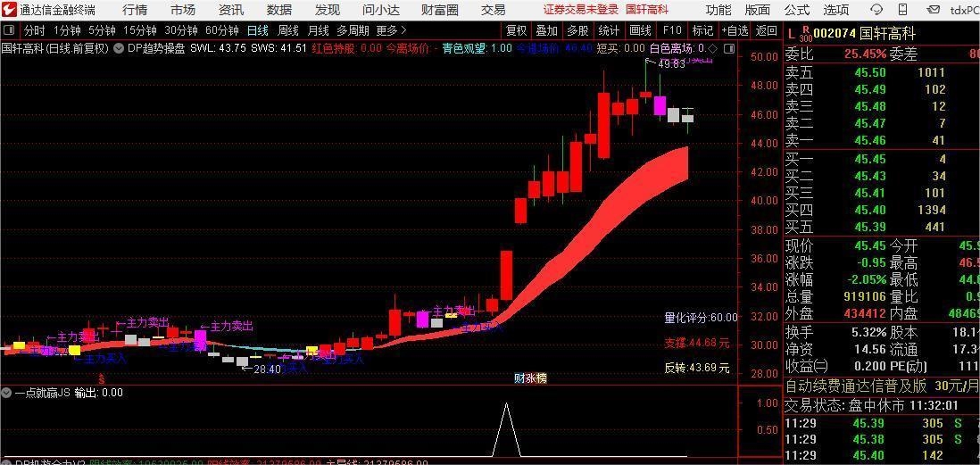Open the customer service headset icon
Screen dimensions: 980x465
[x=876, y=10]
